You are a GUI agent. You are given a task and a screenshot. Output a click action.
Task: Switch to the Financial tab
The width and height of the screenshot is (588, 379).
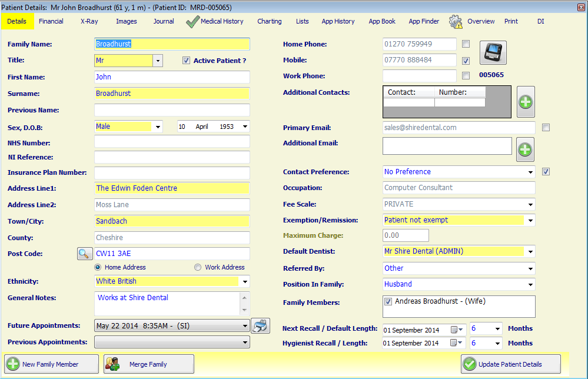coord(51,21)
